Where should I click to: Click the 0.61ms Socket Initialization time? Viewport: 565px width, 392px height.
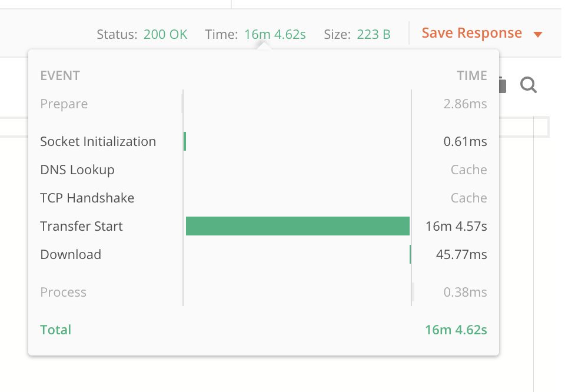tap(465, 142)
